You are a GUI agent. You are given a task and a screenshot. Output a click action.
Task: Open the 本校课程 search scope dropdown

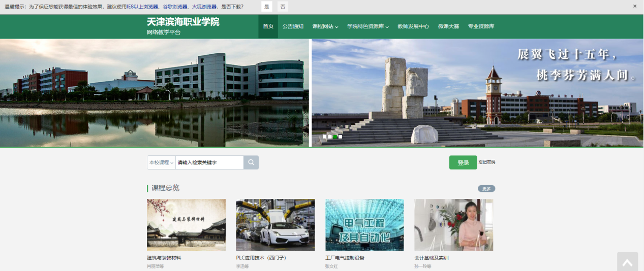161,162
